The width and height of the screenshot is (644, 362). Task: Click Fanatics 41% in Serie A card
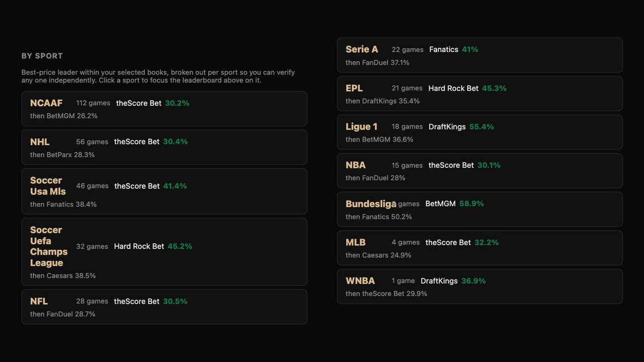(454, 49)
